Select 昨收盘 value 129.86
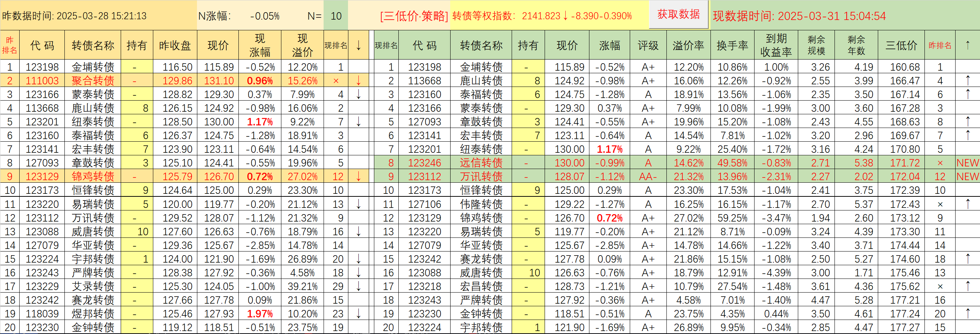The image size is (980, 334). coord(177,81)
